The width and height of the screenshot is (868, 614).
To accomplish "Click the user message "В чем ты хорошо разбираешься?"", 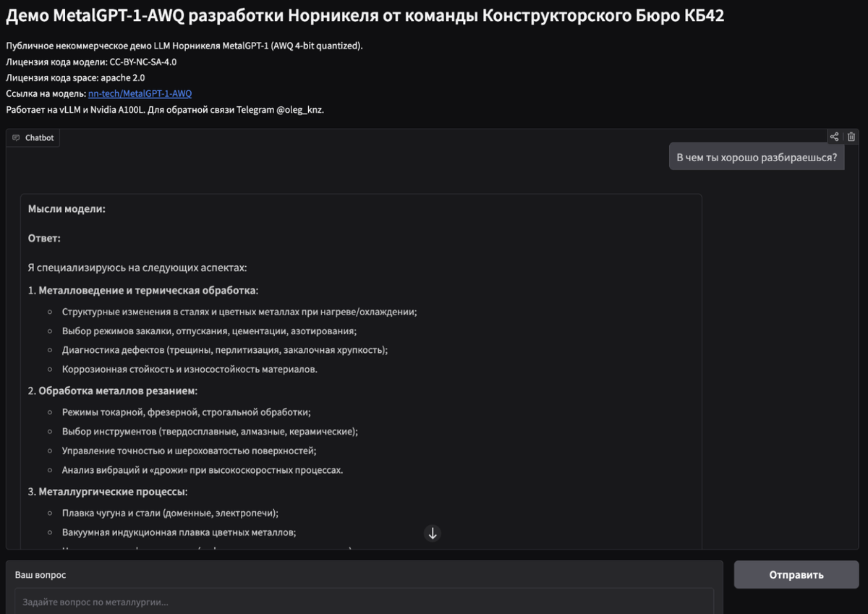I will tap(757, 157).
